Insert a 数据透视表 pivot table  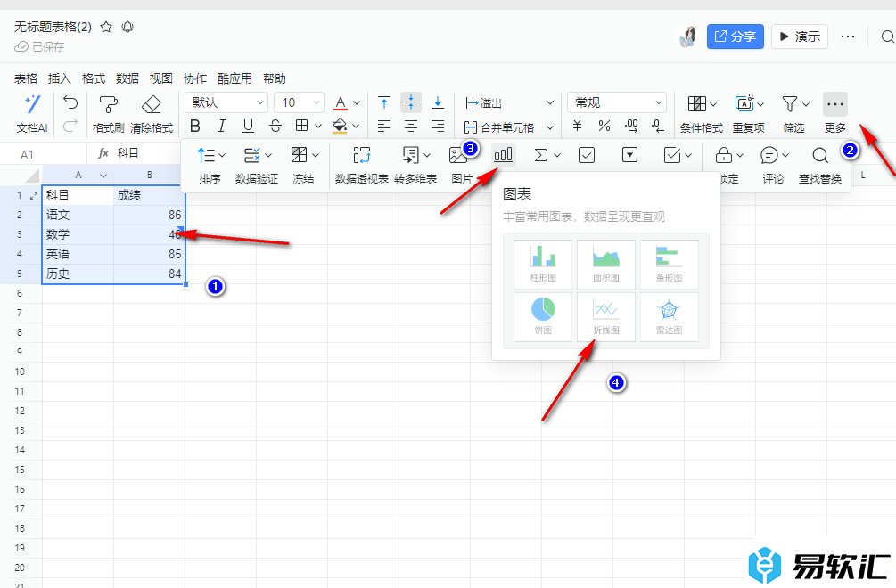coord(361,165)
